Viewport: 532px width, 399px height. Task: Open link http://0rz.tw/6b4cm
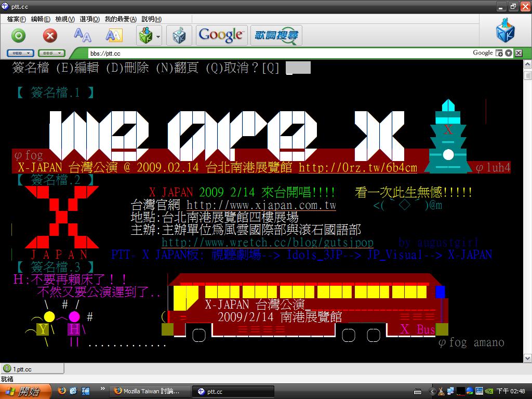coord(358,168)
